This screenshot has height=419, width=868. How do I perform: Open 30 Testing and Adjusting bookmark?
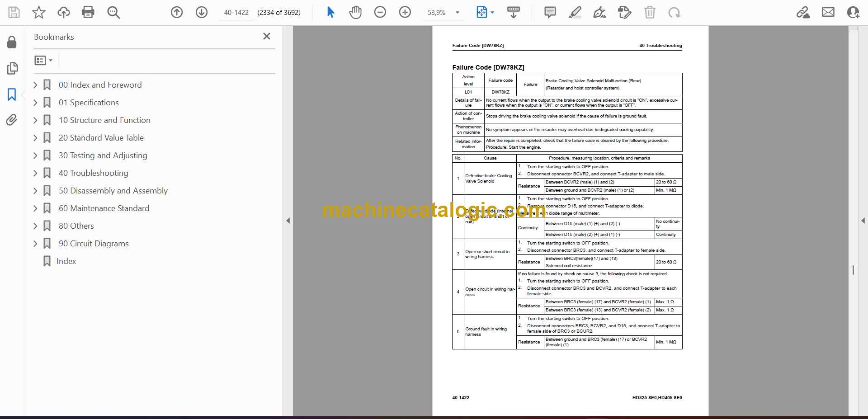[x=103, y=155]
